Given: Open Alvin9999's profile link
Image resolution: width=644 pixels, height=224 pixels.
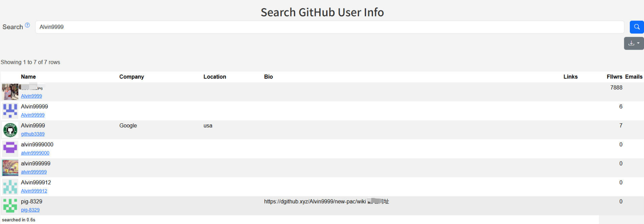Looking at the screenshot, I should coord(31,96).
